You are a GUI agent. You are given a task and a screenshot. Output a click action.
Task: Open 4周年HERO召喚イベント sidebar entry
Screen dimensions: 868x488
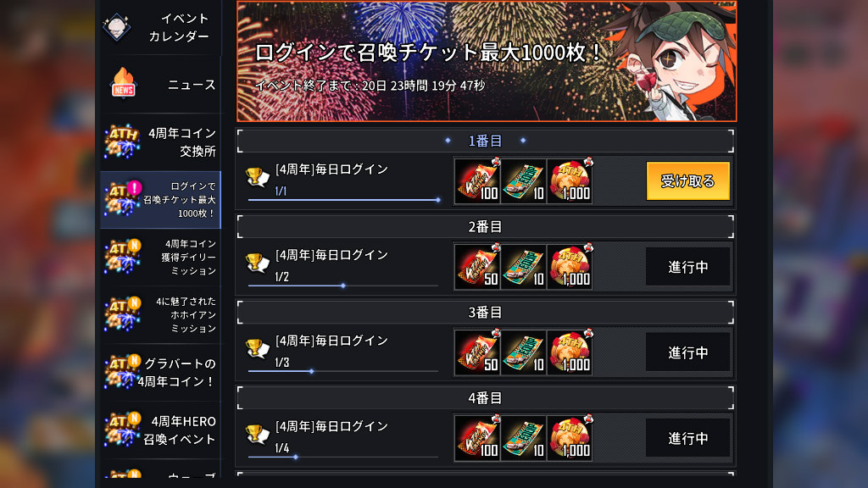[x=160, y=430]
